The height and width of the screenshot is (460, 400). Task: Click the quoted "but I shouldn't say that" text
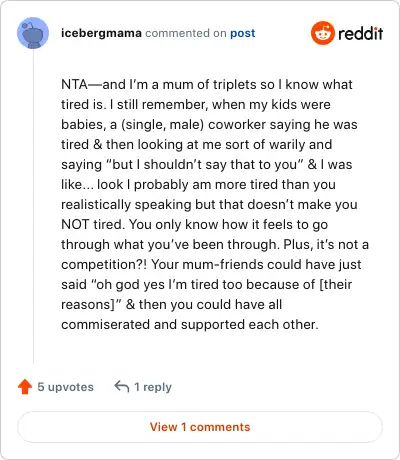pyautogui.click(x=182, y=164)
